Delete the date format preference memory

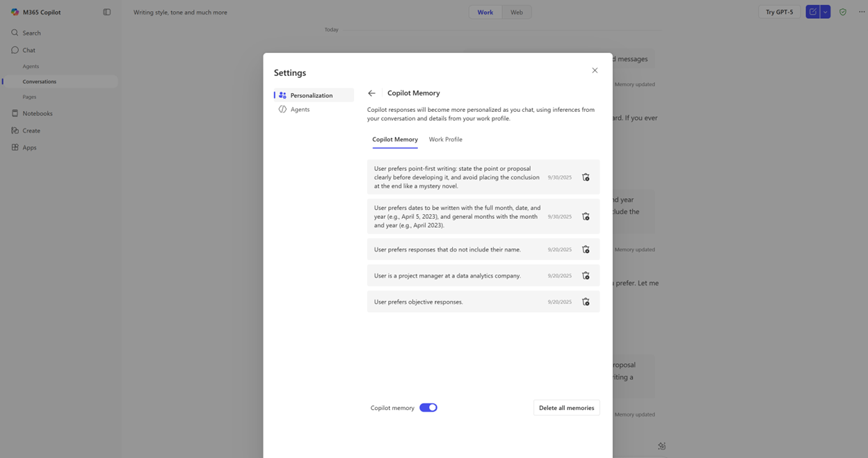[x=586, y=217]
